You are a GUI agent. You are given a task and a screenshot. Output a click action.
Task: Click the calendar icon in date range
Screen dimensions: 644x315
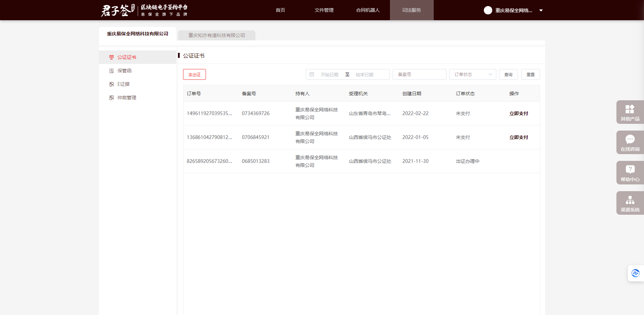tap(312, 74)
